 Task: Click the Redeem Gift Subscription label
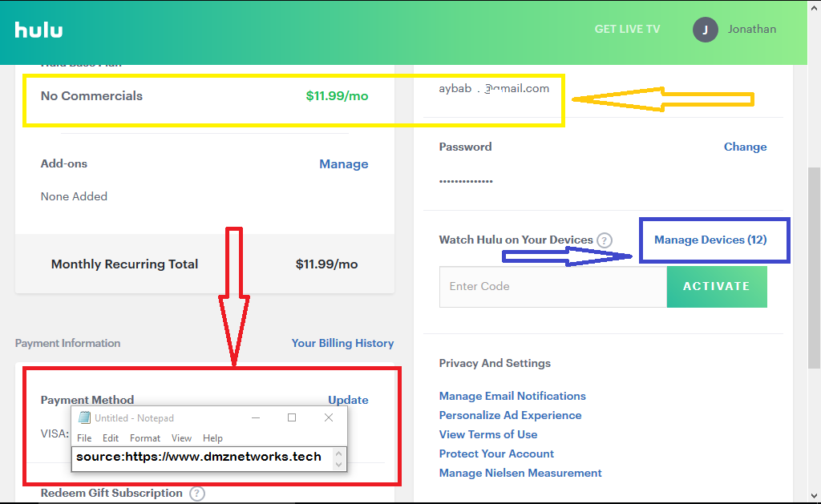pos(111,493)
